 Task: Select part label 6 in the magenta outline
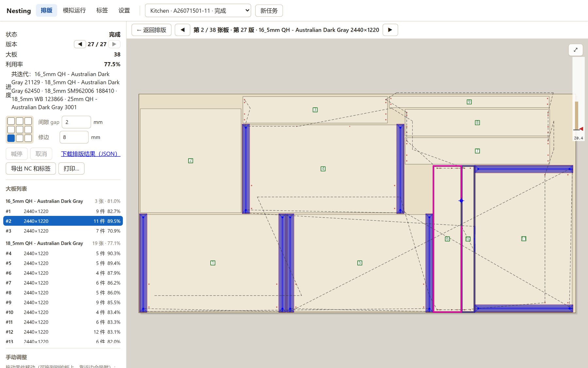coord(447,239)
